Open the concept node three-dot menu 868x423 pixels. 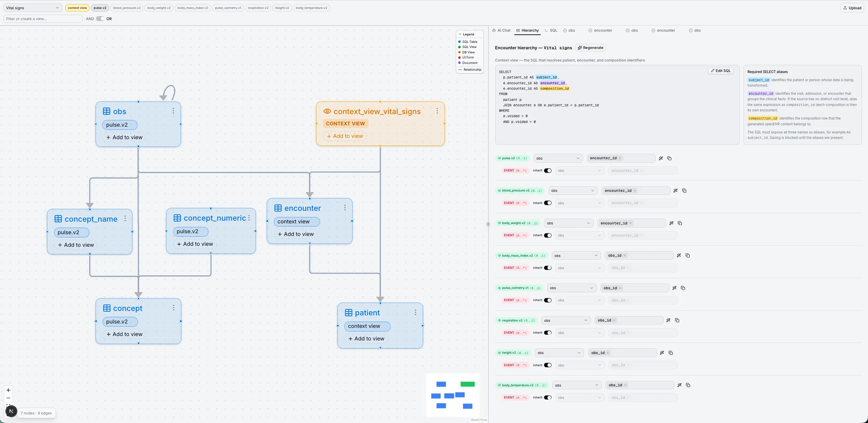[x=174, y=308]
